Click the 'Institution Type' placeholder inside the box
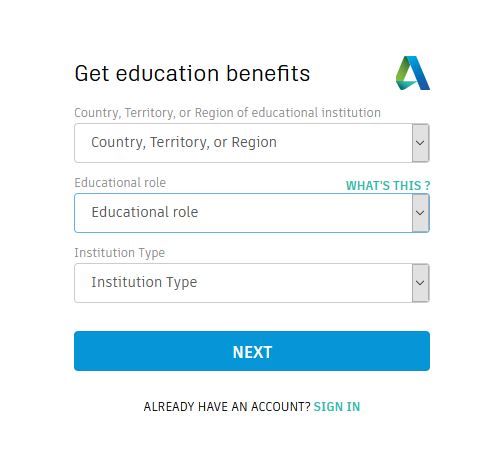This screenshot has width=501, height=457. click(144, 282)
